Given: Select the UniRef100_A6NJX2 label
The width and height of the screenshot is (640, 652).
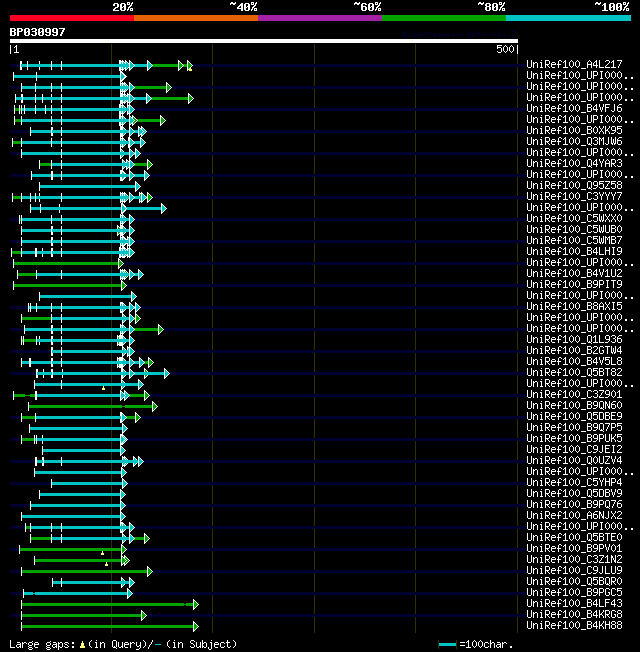Looking at the screenshot, I should pos(574,516).
